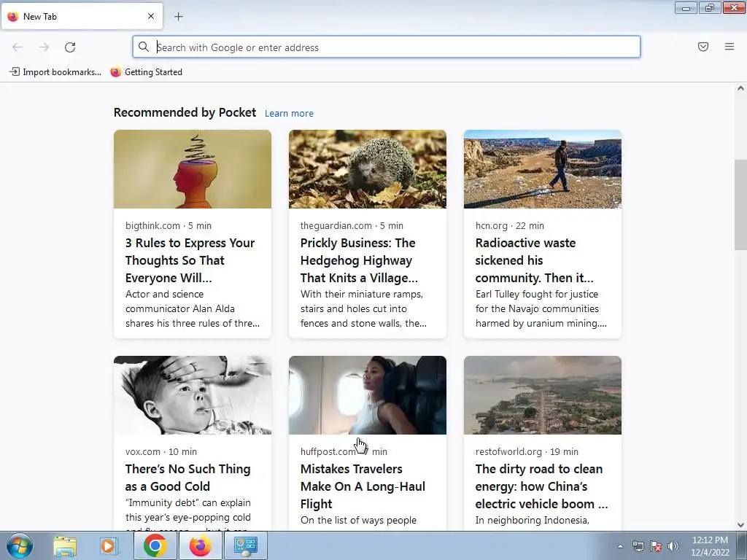Click the search magnifier icon in address bar
The image size is (747, 560).
144,47
